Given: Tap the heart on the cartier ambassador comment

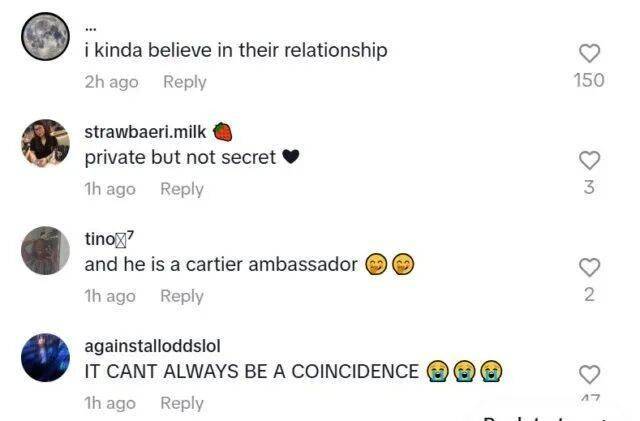Looking at the screenshot, I should click(589, 267).
